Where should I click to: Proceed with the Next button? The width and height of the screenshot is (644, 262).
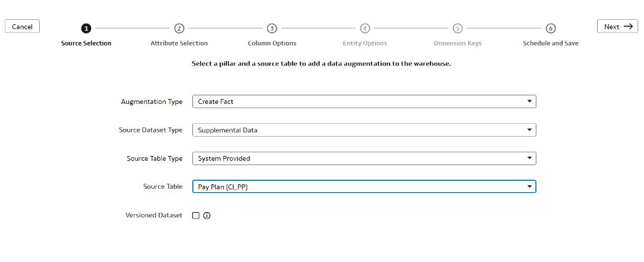point(618,26)
